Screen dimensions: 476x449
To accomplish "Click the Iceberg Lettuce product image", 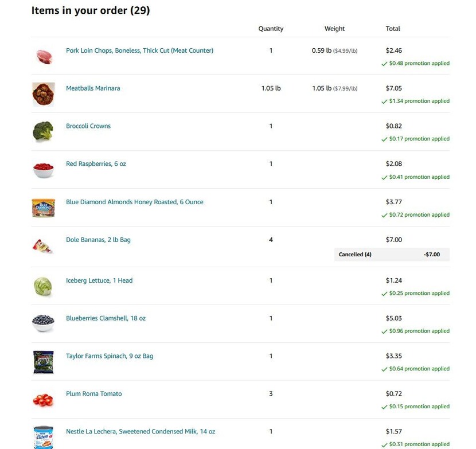I will click(43, 286).
